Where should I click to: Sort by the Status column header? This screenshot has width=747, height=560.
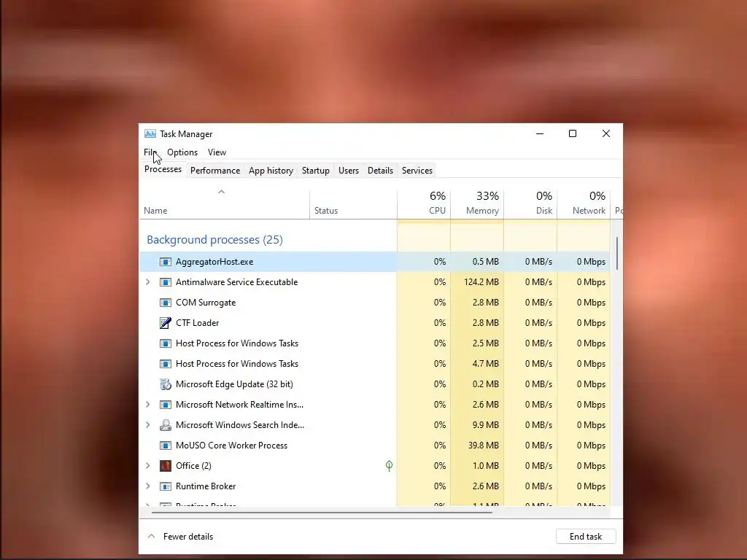point(353,204)
